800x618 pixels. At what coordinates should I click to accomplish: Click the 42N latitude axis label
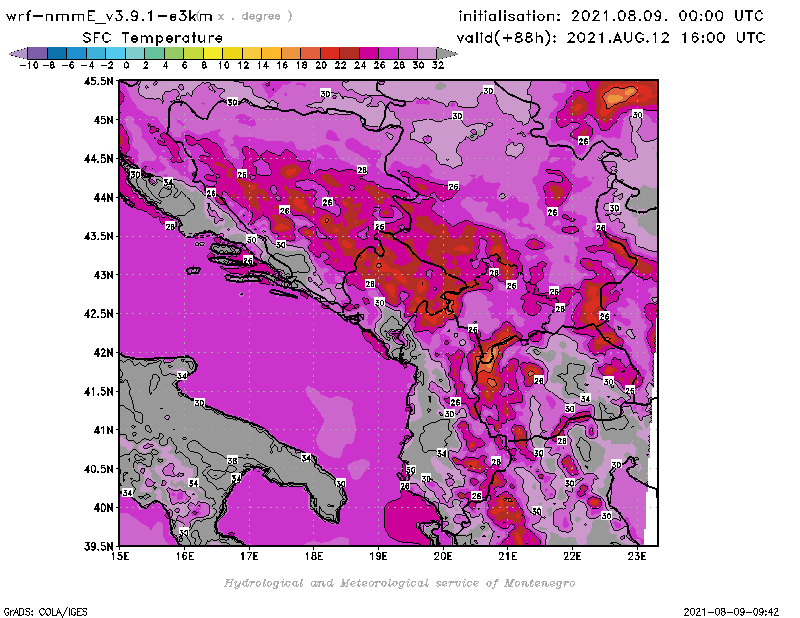coord(103,352)
